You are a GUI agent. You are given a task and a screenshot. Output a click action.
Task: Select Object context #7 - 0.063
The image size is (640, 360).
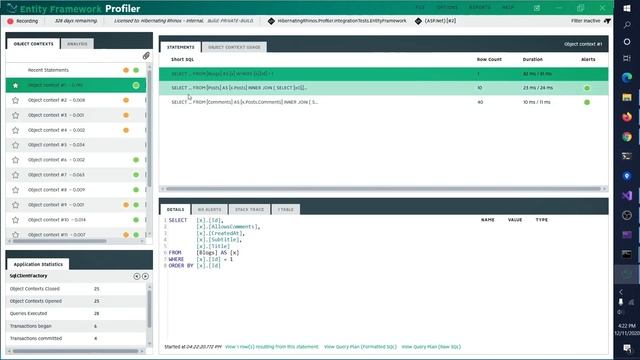[76, 175]
